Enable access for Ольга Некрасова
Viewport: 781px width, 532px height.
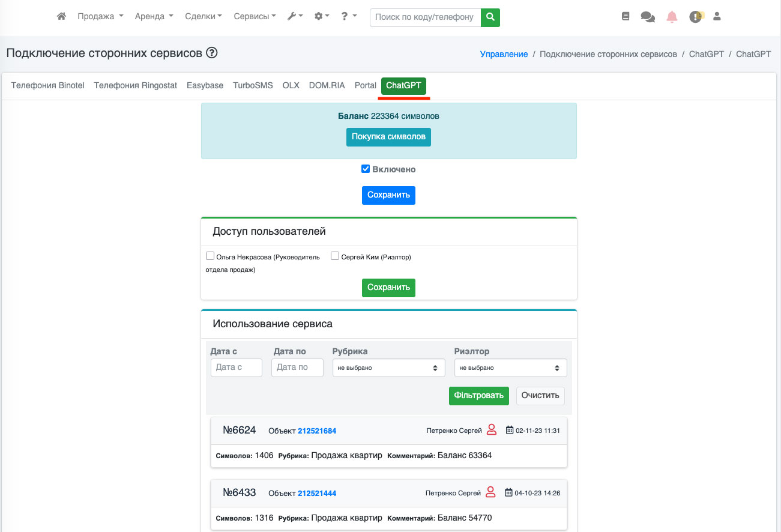click(210, 256)
